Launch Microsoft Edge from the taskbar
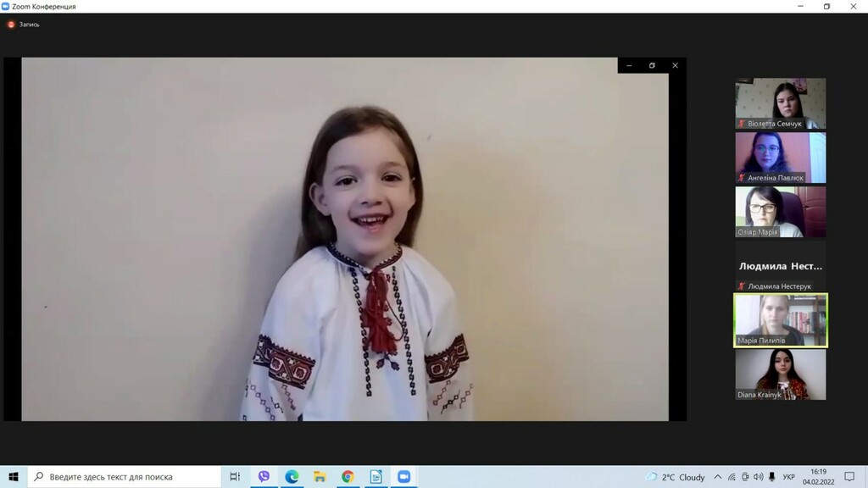 coord(292,477)
